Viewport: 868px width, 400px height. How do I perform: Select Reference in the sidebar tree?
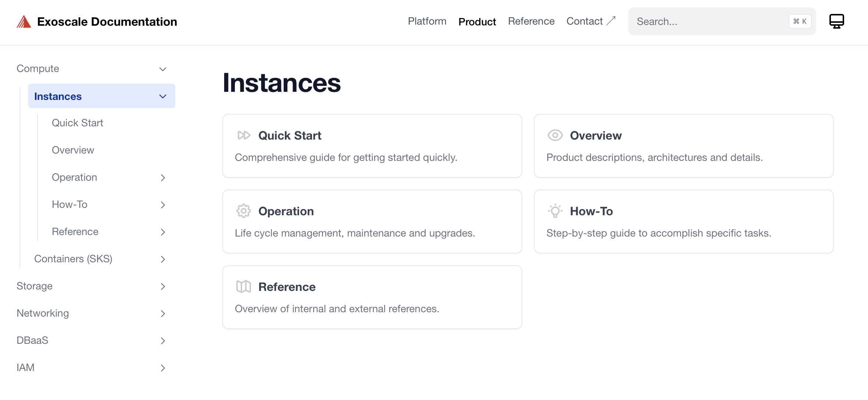(75, 231)
